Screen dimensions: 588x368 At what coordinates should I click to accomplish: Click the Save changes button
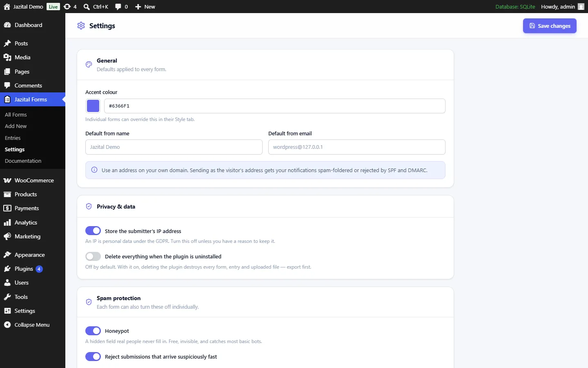550,26
